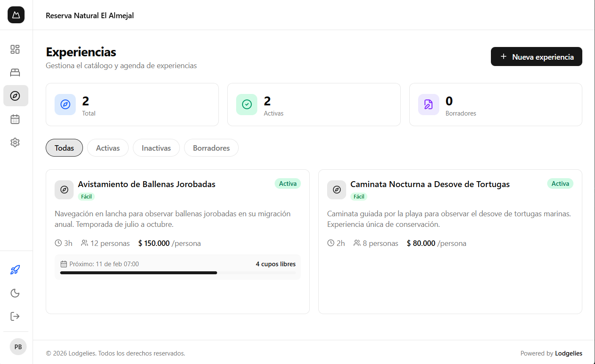Click the blue rocket icon in sidebar
The height and width of the screenshot is (364, 595).
click(15, 270)
